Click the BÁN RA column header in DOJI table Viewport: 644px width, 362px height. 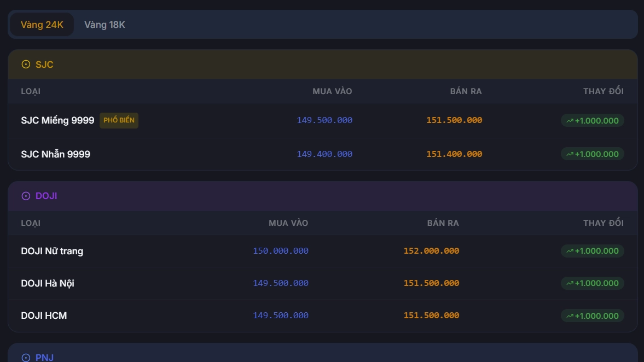tap(443, 223)
